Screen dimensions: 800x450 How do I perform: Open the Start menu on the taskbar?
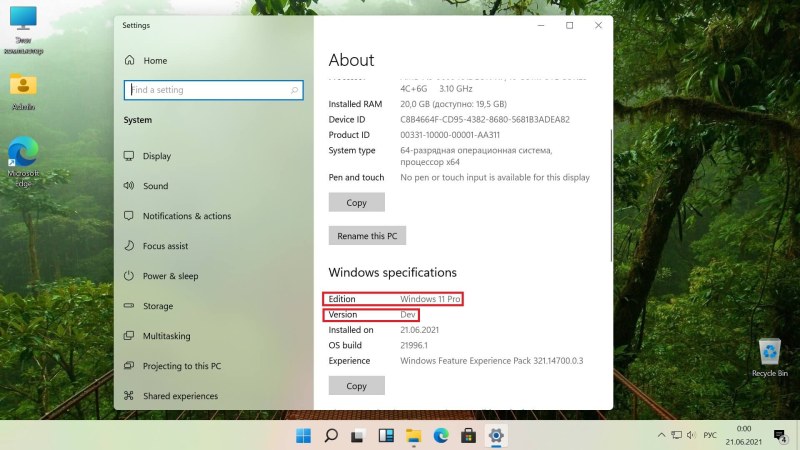pos(303,435)
